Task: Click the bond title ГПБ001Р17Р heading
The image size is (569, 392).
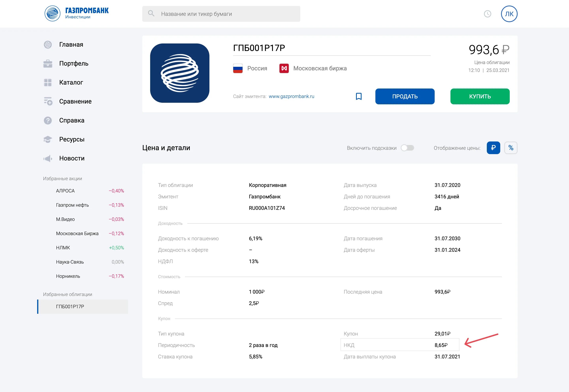Action: [259, 48]
